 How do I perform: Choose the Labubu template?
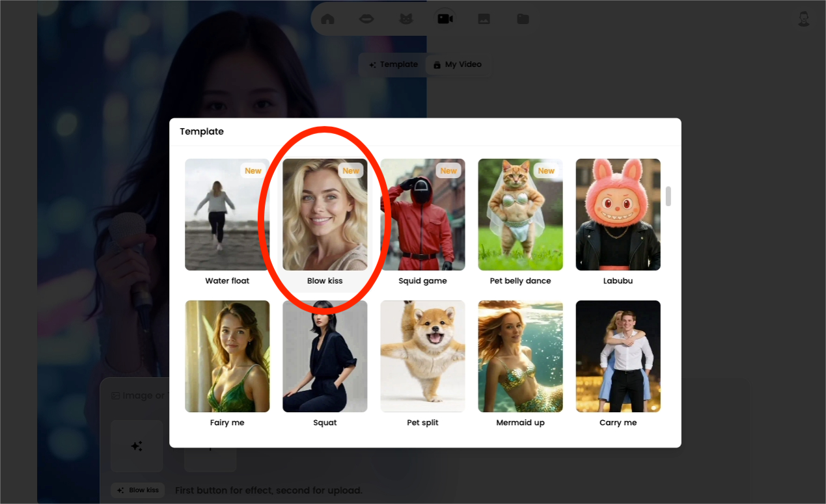618,222
